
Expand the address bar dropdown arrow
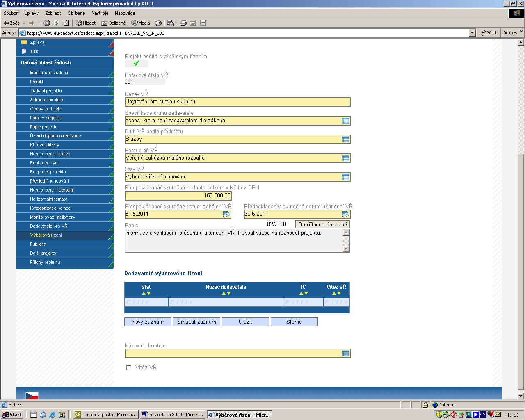tap(472, 33)
